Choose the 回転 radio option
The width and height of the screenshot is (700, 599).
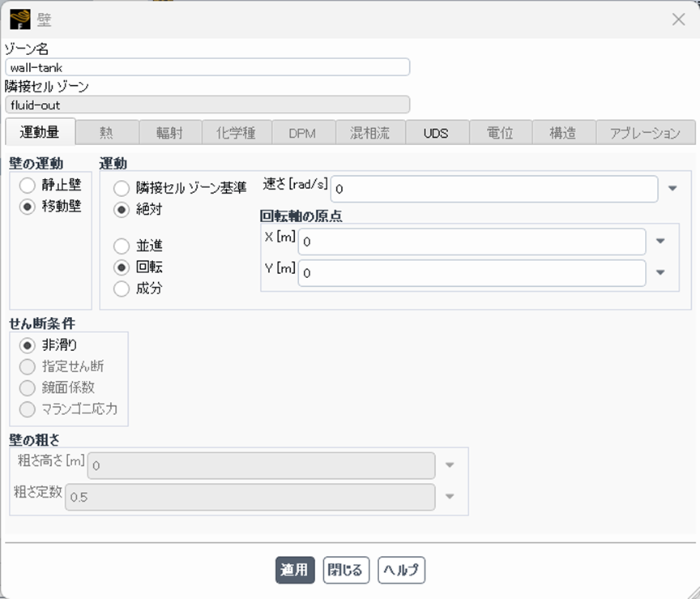coord(122,267)
